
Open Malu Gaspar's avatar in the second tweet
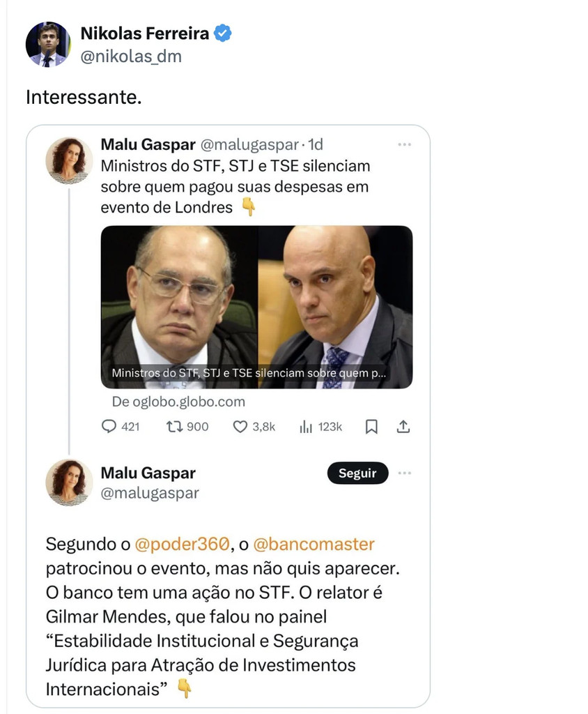coord(69,483)
